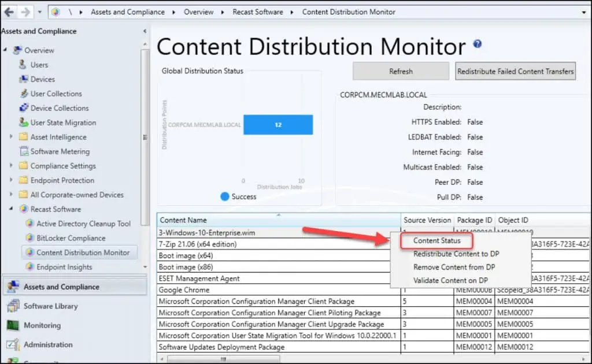Screen dimensions: 592x364
Task: Expand the All Corporate-owned Devices node
Action: coord(11,194)
